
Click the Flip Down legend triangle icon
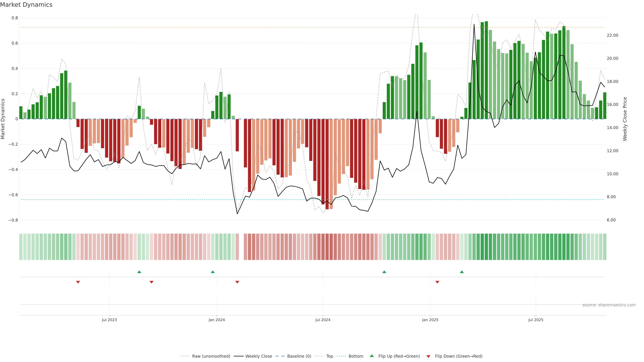428,356
